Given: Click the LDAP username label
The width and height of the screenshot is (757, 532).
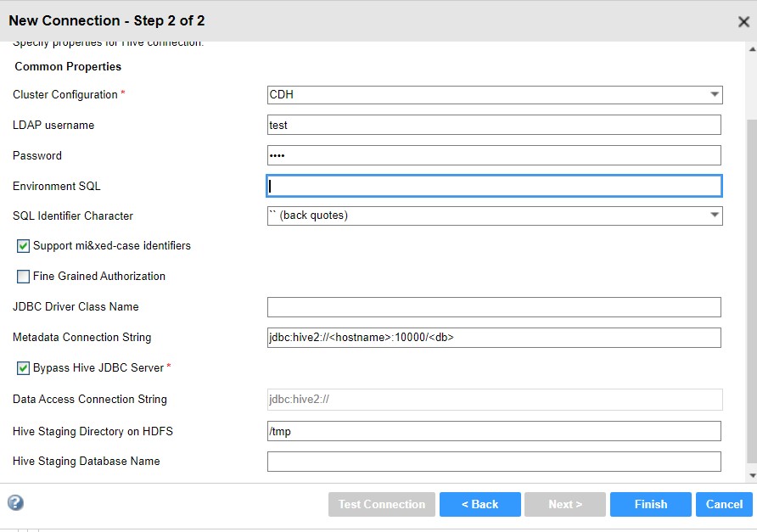Looking at the screenshot, I should [x=53, y=125].
